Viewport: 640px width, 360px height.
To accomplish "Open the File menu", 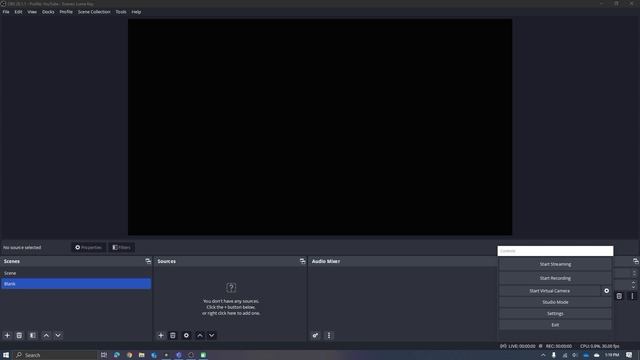I will [x=6, y=12].
